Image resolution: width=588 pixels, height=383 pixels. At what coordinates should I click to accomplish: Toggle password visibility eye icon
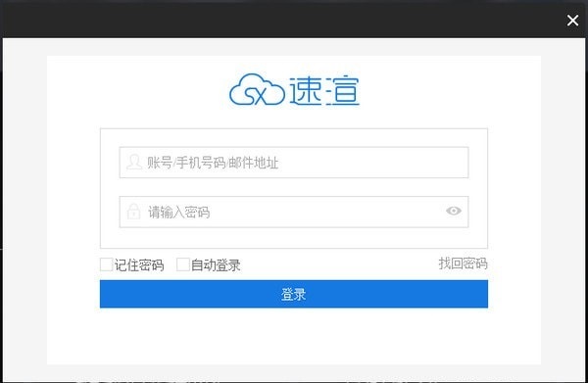(x=454, y=211)
